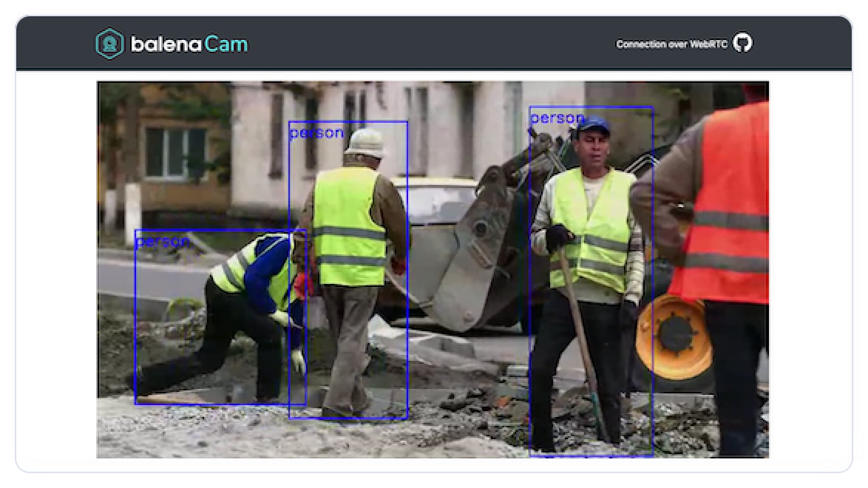
Task: Click the blue cap on the right worker
Action: point(593,126)
